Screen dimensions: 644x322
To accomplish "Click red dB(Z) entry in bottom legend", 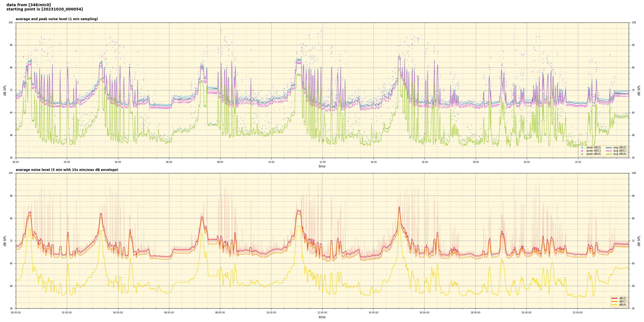I will 614,298.
